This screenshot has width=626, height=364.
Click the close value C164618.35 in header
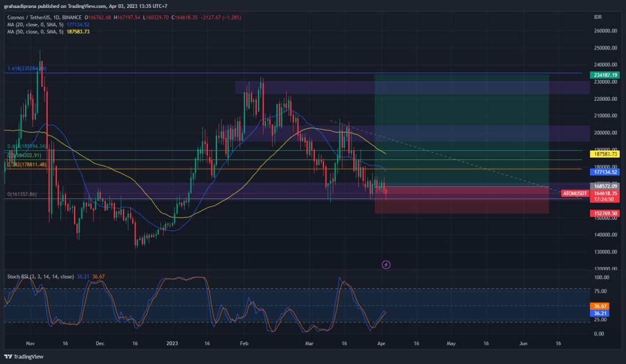[185, 18]
